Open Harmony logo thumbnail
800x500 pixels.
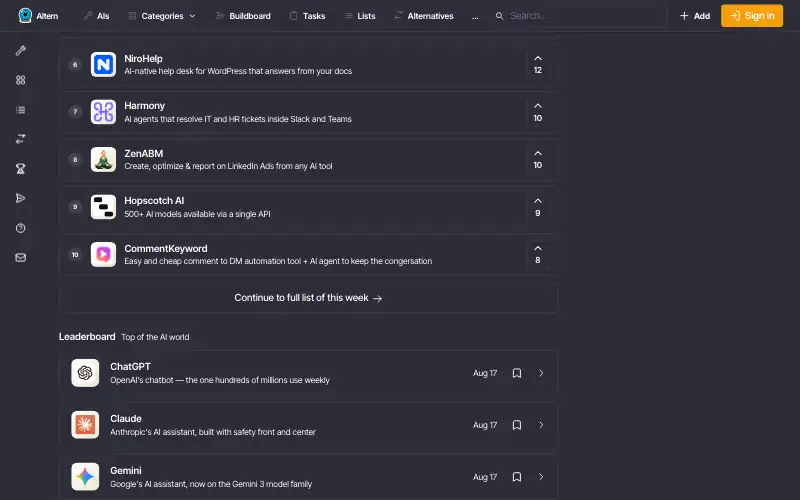[104, 112]
